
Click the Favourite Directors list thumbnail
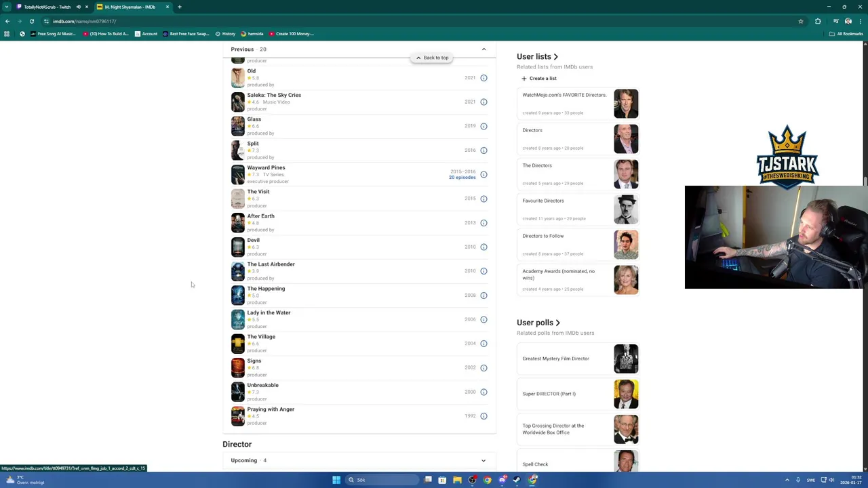click(x=626, y=209)
